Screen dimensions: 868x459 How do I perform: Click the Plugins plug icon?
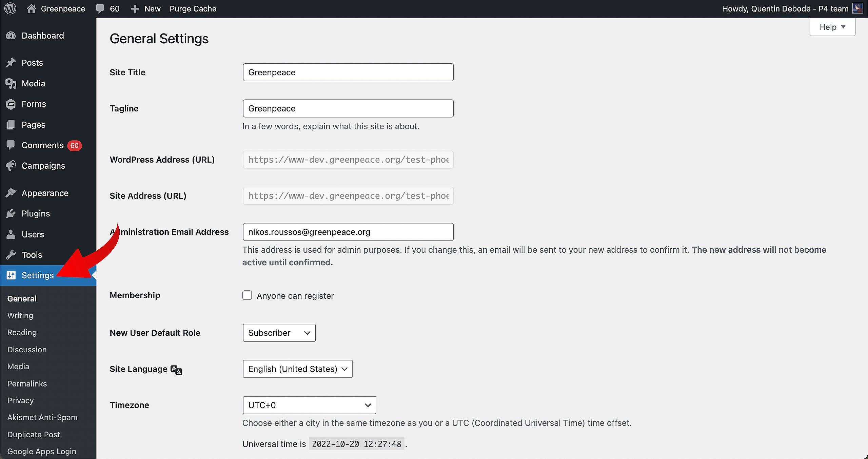pos(11,214)
